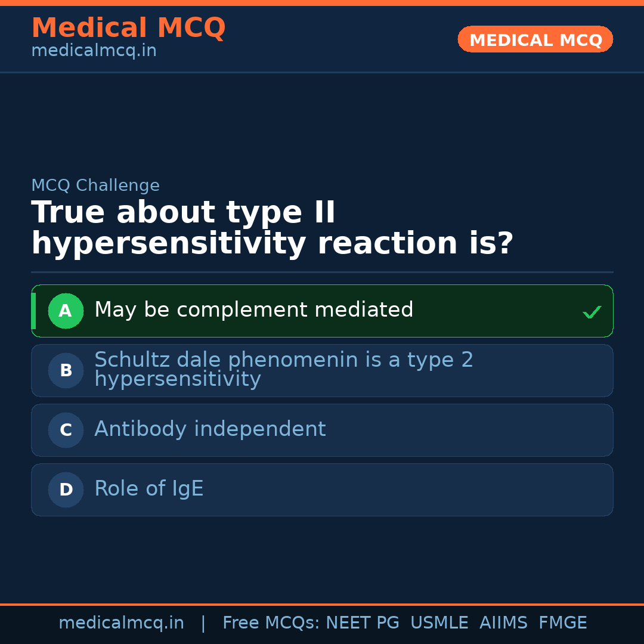Click the type II hypersensitivity question text
Image resolution: width=644 pixels, height=644 pixels.
point(272,228)
